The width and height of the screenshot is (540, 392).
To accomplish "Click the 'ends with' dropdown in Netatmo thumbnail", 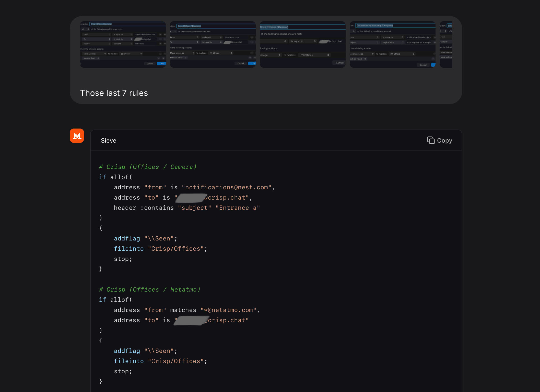I will point(212,37).
